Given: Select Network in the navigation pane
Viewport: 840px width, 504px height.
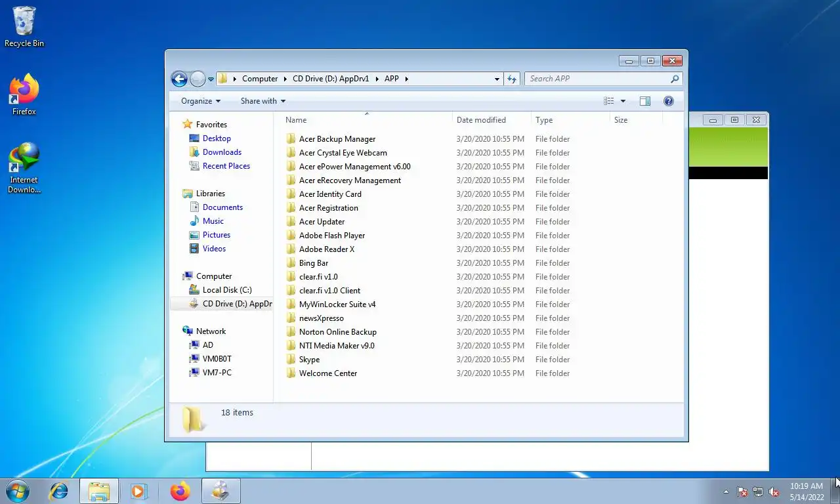Looking at the screenshot, I should point(211,331).
